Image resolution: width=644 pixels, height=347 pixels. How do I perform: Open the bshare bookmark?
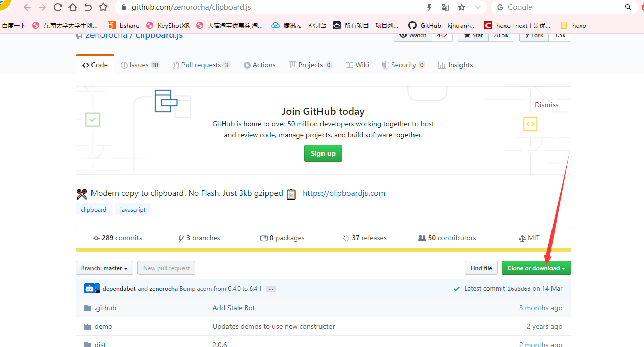click(123, 25)
